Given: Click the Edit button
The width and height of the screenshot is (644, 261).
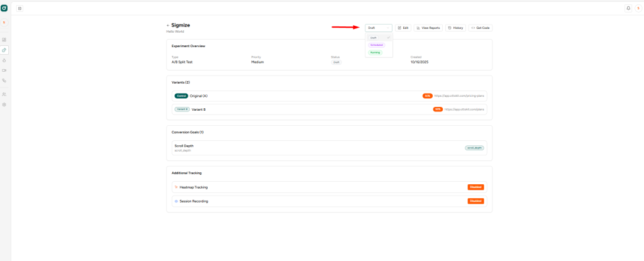Looking at the screenshot, I should (x=403, y=28).
